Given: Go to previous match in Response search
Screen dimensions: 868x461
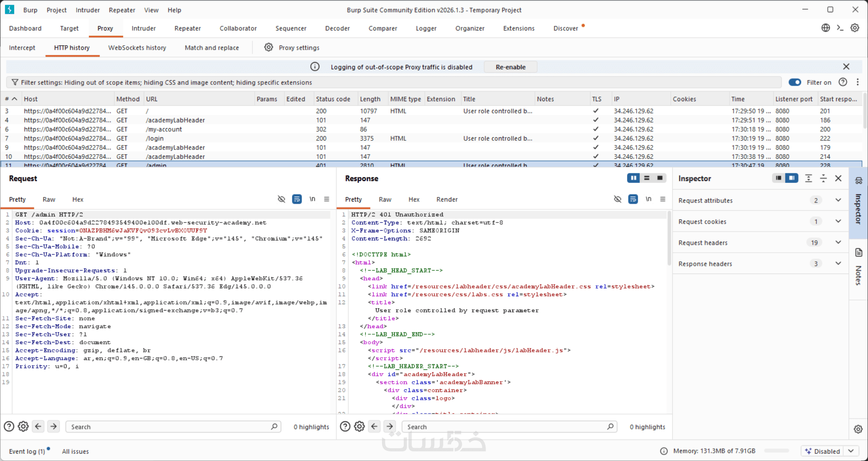Looking at the screenshot, I should [375, 426].
